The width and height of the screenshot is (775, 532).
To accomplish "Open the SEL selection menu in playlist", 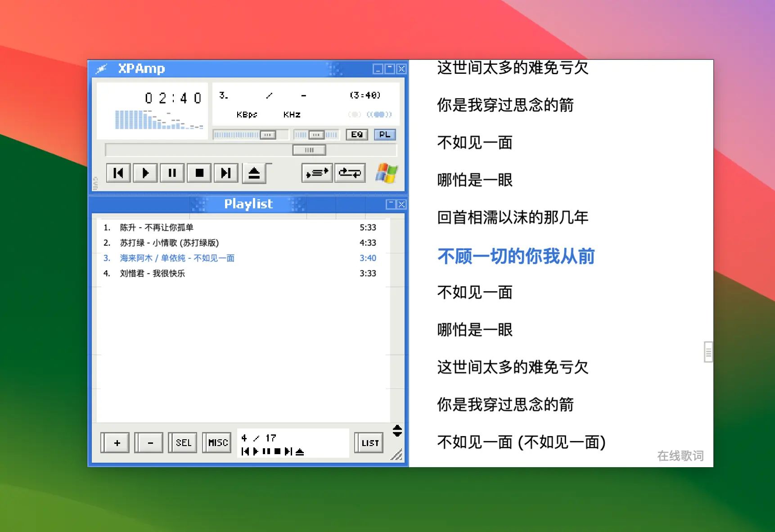I will point(183,443).
